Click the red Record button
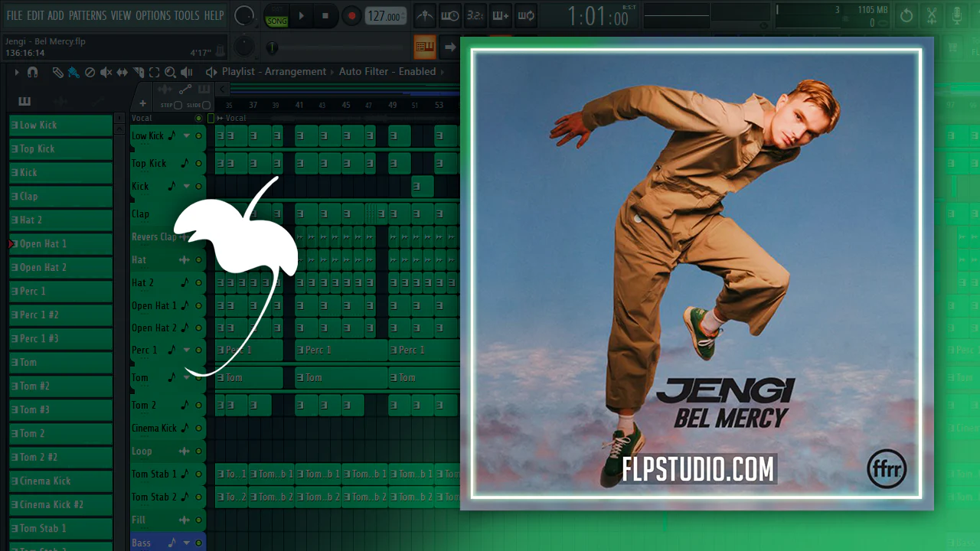 [x=351, y=16]
